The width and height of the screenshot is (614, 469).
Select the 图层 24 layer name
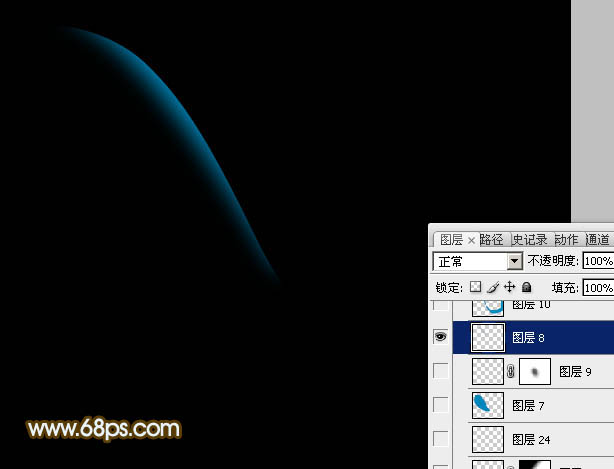[530, 439]
